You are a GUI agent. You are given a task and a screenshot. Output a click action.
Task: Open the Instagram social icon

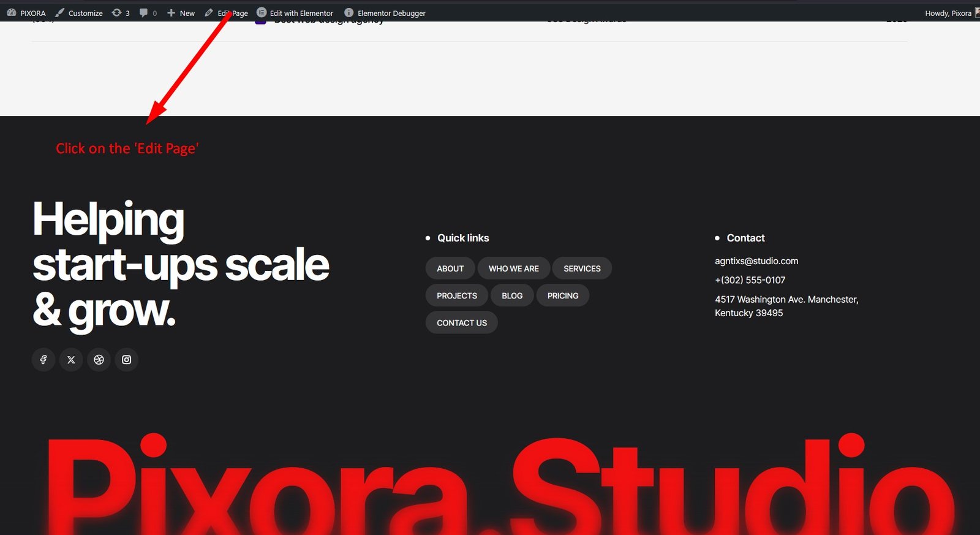(126, 360)
